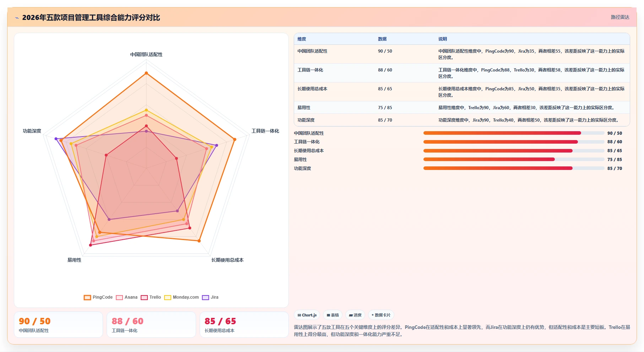Screen dimensions: 644x352
Task: Click PingCode's orange point on 工具链一体化 axis
Action: point(235,139)
